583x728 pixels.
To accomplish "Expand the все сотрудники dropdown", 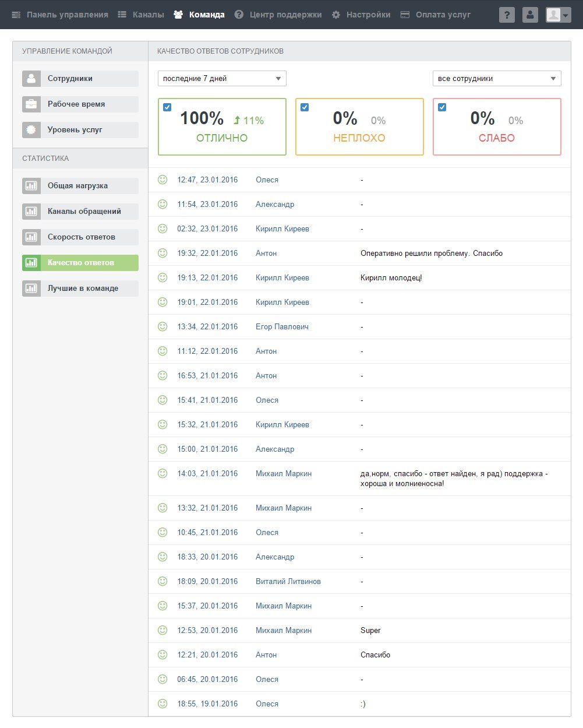I will (497, 79).
